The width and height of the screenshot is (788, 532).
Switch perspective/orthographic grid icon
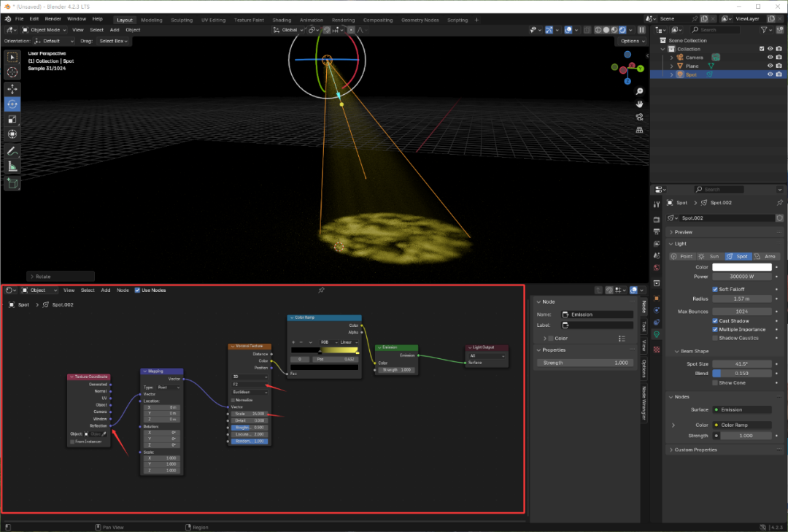639,130
